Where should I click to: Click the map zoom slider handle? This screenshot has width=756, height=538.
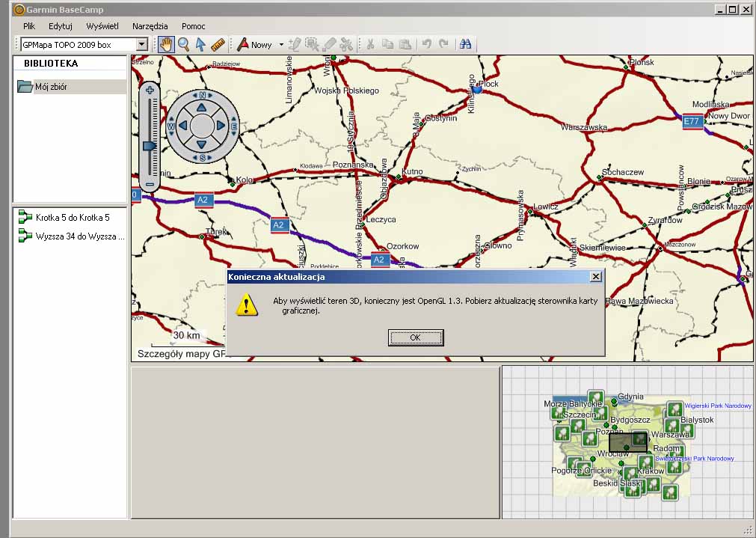(150, 147)
